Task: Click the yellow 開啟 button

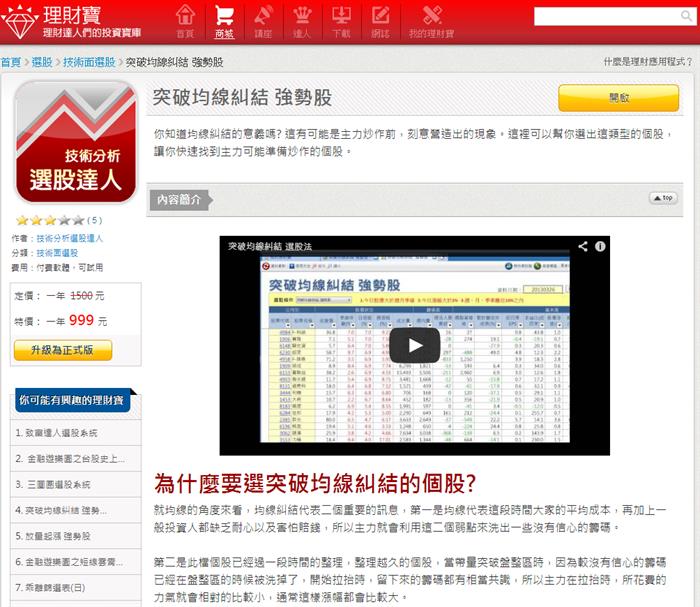Action: [x=618, y=98]
